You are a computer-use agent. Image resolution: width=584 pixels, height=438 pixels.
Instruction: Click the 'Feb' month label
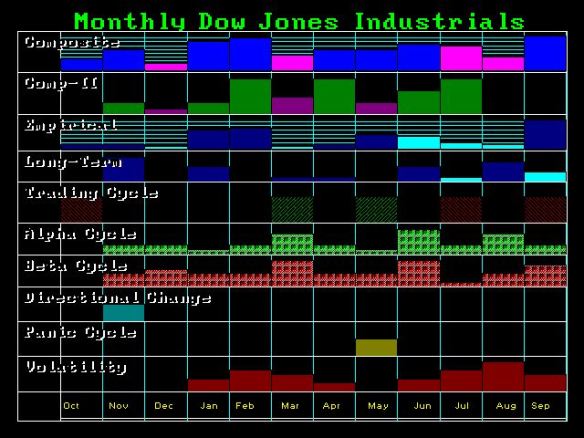pos(245,406)
